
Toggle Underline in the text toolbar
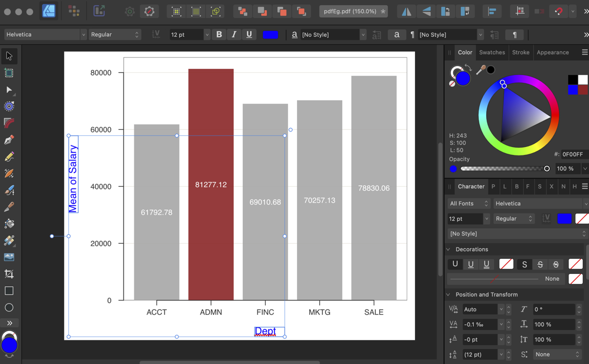[x=249, y=35]
